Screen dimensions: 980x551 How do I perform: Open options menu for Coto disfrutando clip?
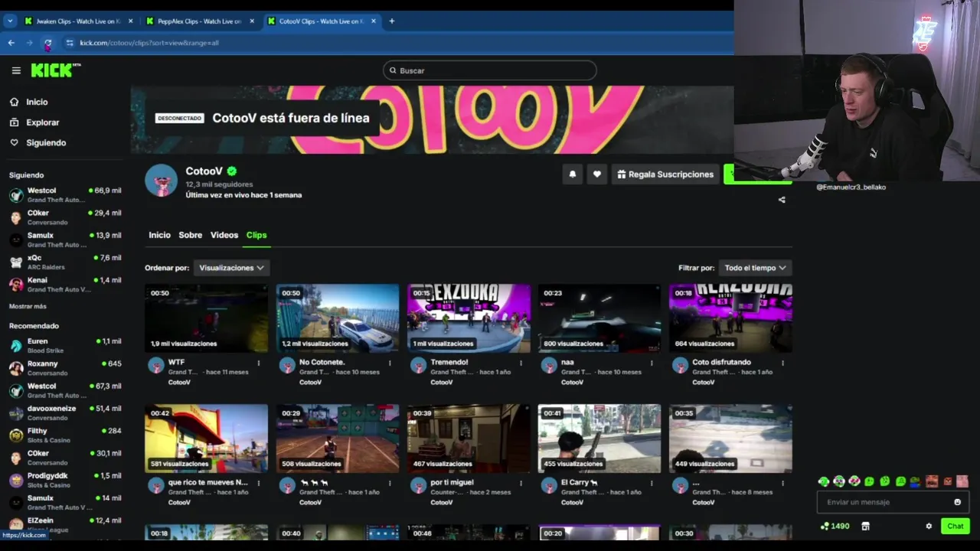[782, 363]
